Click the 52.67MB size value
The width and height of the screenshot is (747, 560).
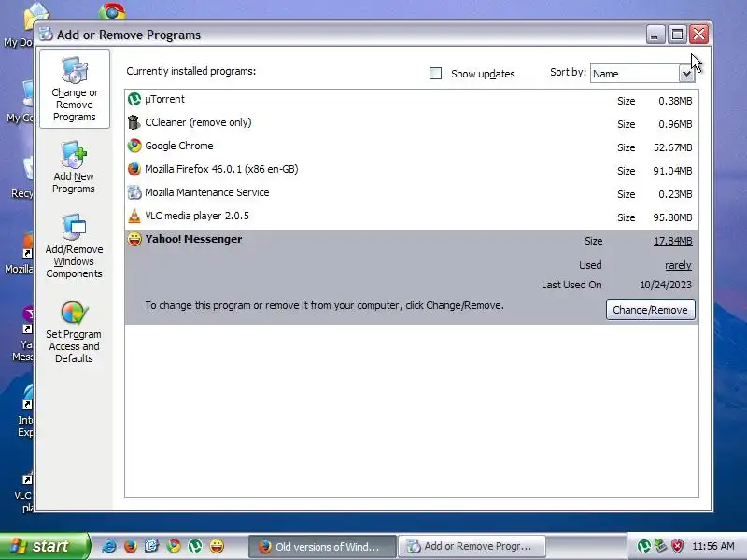pyautogui.click(x=672, y=147)
